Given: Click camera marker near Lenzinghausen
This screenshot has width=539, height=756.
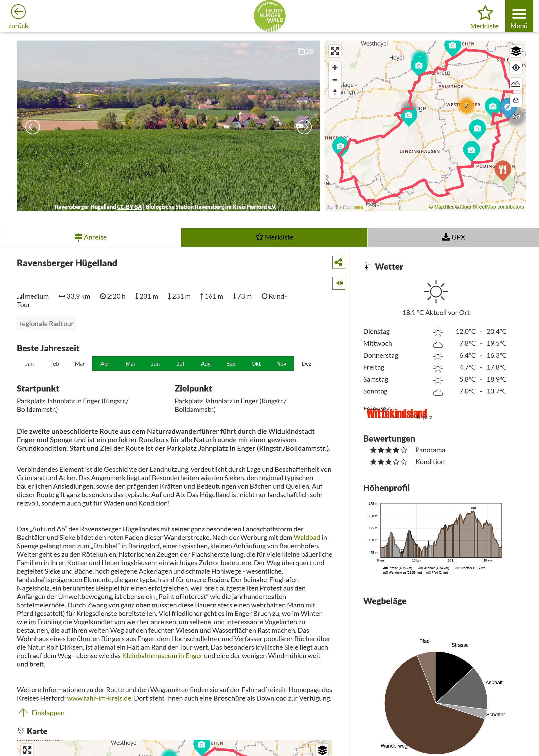Looking at the screenshot, I should (471, 150).
